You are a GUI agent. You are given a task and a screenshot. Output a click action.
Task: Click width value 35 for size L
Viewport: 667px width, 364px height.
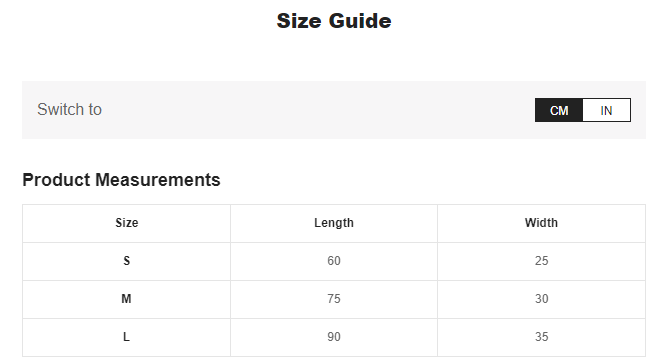pos(542,337)
